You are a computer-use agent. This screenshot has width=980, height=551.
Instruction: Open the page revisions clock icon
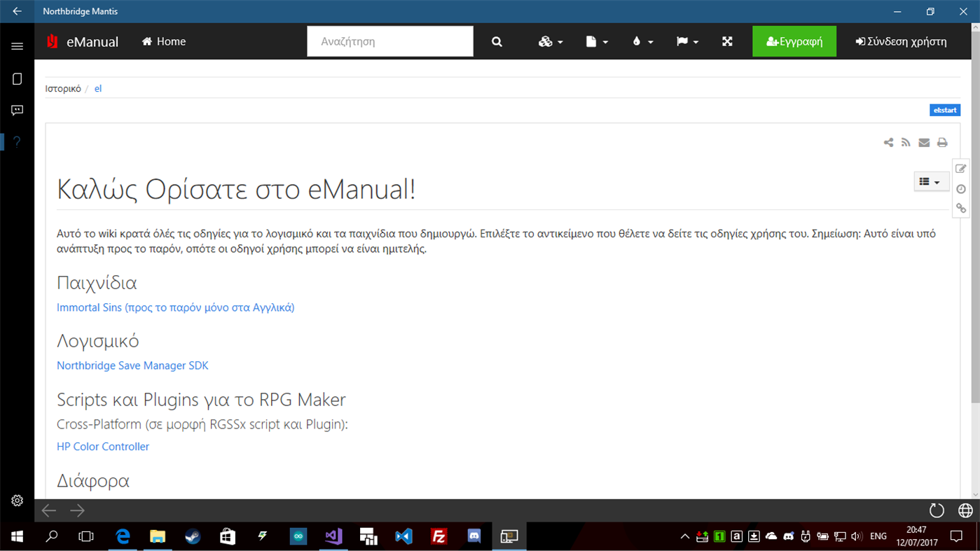(961, 189)
